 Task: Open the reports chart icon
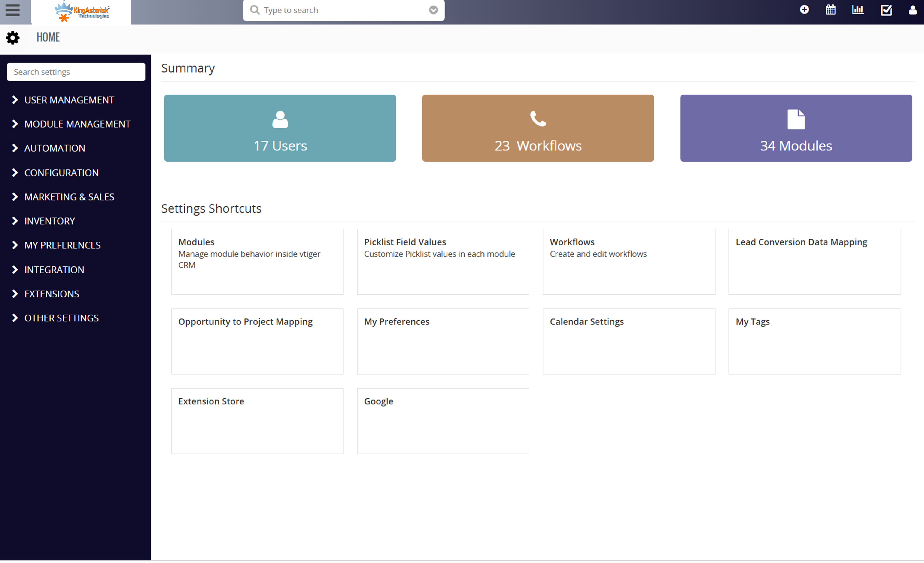point(858,10)
